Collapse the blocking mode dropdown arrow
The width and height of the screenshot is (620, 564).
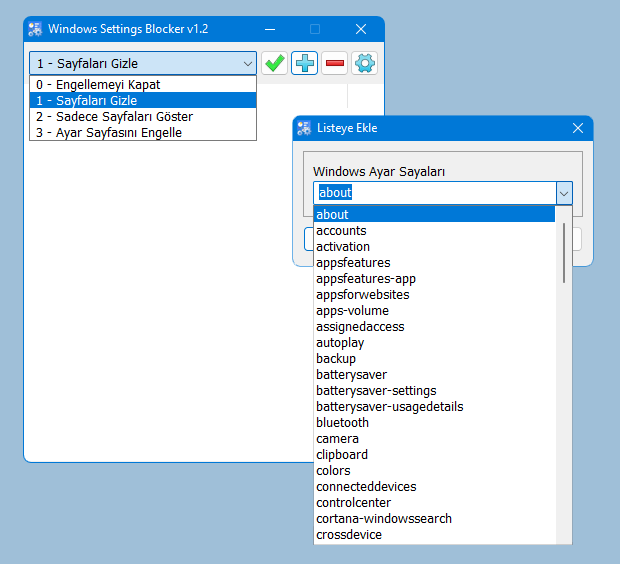(248, 63)
